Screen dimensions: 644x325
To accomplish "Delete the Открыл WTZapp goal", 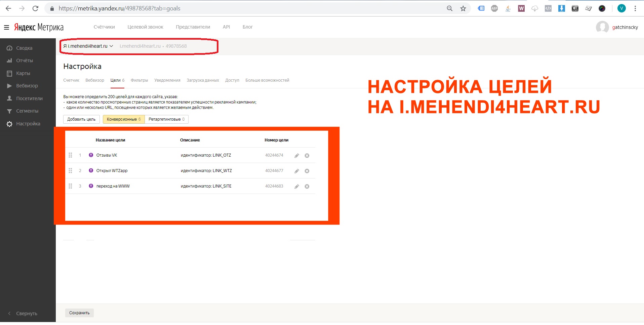I will [x=307, y=171].
